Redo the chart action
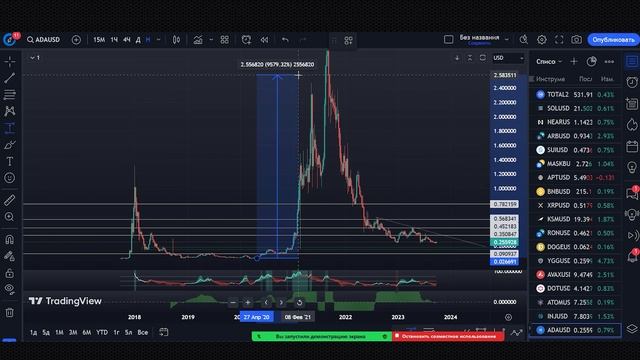Image resolution: width=640 pixels, height=360 pixels. [x=303, y=40]
